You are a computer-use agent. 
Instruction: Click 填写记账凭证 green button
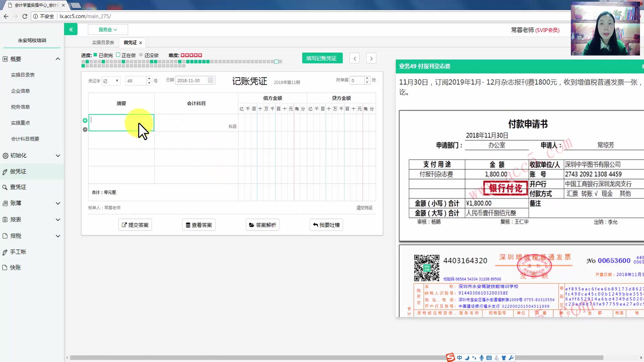click(322, 58)
